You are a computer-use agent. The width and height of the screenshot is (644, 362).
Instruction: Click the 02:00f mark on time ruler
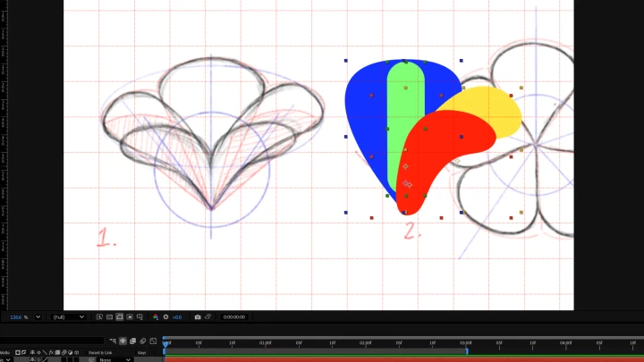365,342
